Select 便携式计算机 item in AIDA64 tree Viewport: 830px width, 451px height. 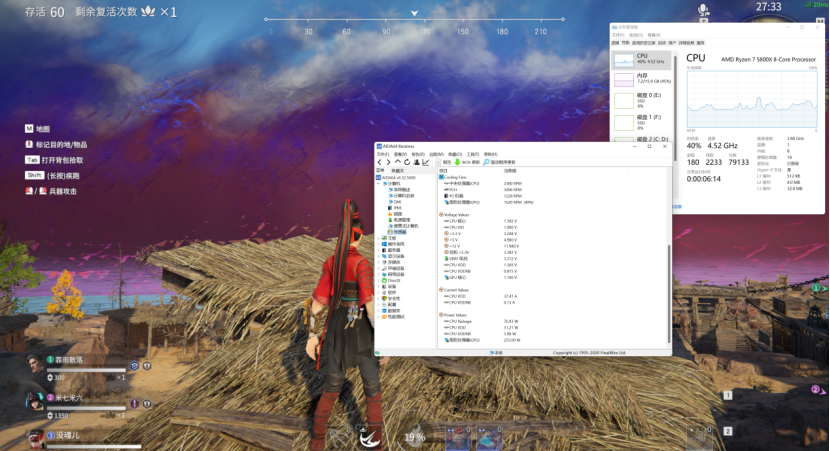click(403, 226)
